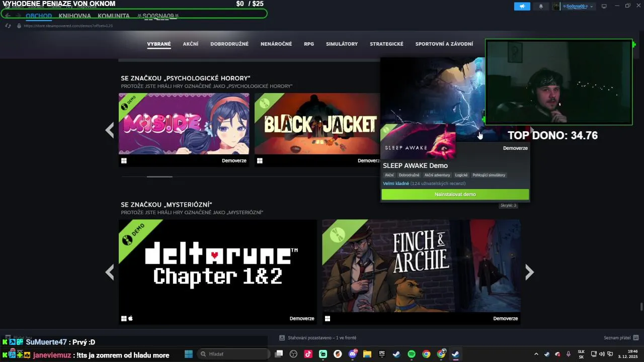Image resolution: width=644 pixels, height=362 pixels.
Task: Open the volume control in system tray
Action: pyautogui.click(x=602, y=354)
